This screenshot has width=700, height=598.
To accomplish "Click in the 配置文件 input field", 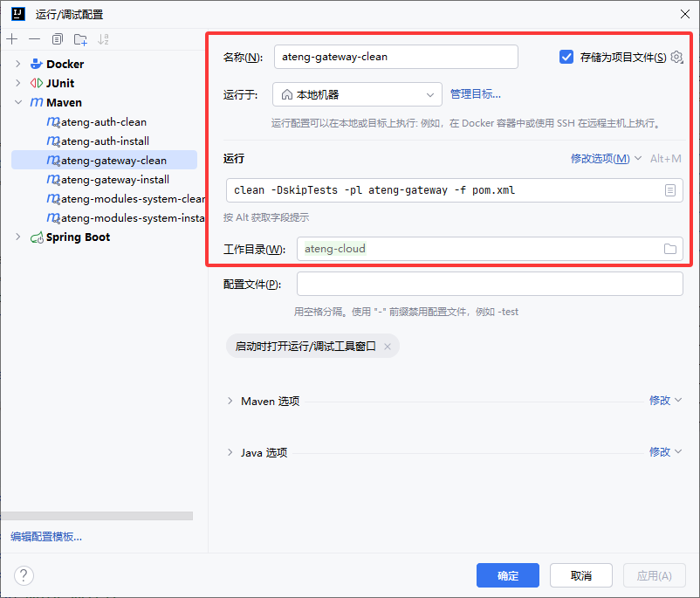I will click(489, 285).
